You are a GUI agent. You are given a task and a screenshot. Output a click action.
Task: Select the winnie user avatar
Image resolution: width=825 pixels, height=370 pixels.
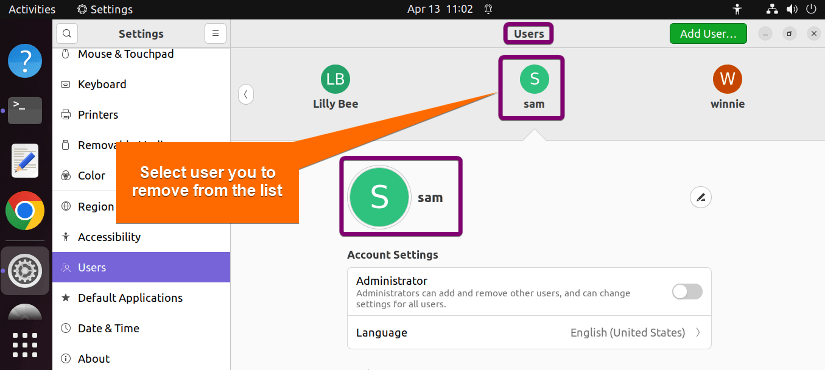(x=727, y=79)
